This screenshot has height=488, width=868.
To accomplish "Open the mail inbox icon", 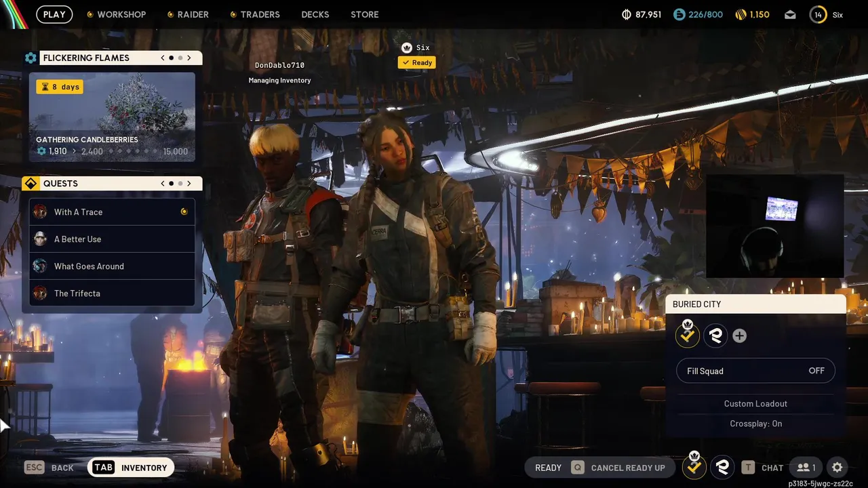I will coord(790,14).
